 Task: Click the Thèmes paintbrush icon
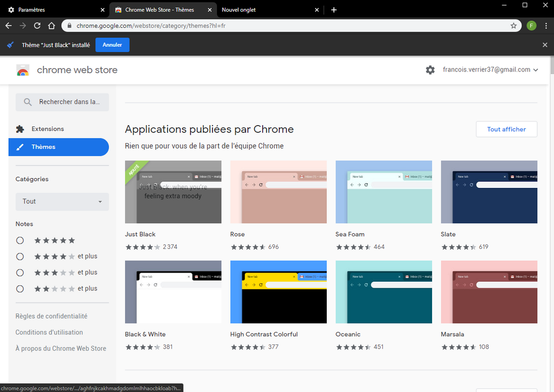[x=20, y=147]
